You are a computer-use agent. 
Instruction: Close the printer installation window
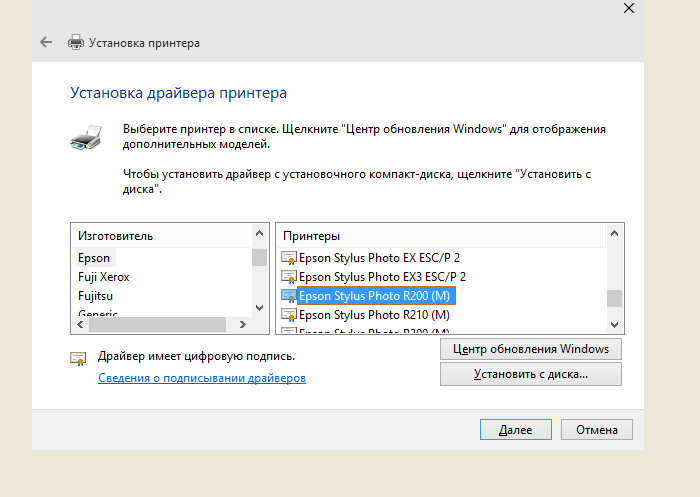[629, 8]
